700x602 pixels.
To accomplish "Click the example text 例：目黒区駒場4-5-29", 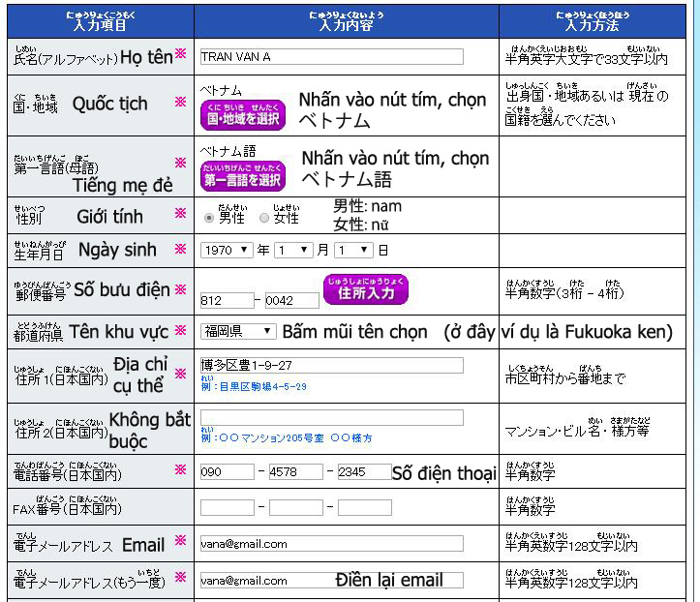I will coord(254,384).
